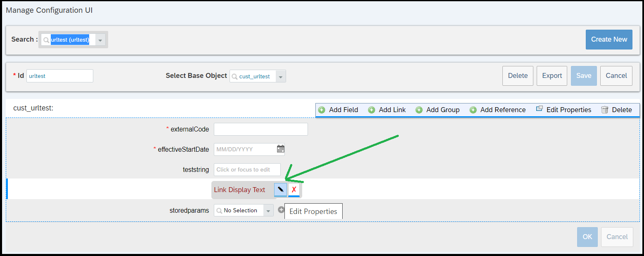Click the green plus icon for Add Reference
The image size is (644, 256).
pos(473,110)
